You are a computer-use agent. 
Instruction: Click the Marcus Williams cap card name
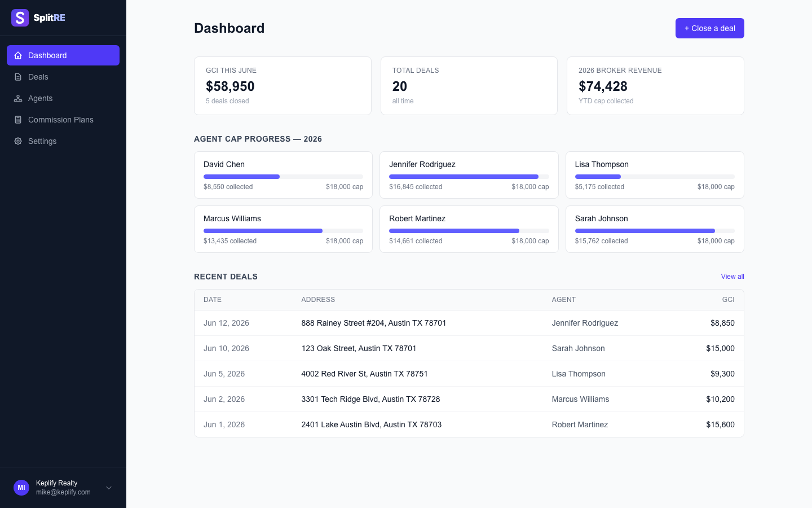pyautogui.click(x=232, y=218)
